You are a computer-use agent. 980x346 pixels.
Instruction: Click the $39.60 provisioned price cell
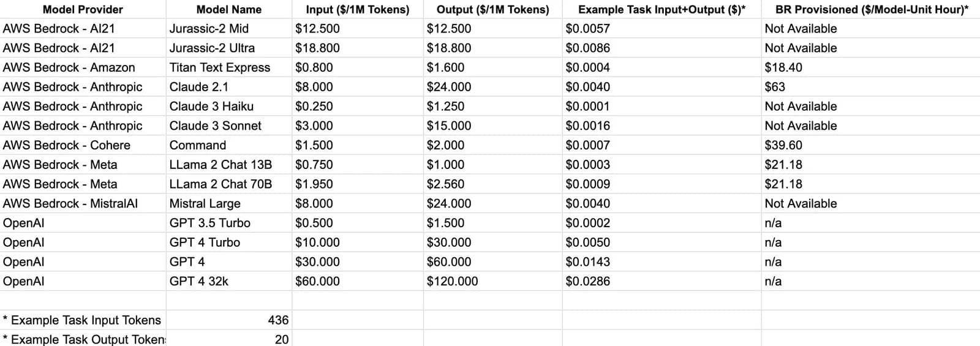coord(783,146)
